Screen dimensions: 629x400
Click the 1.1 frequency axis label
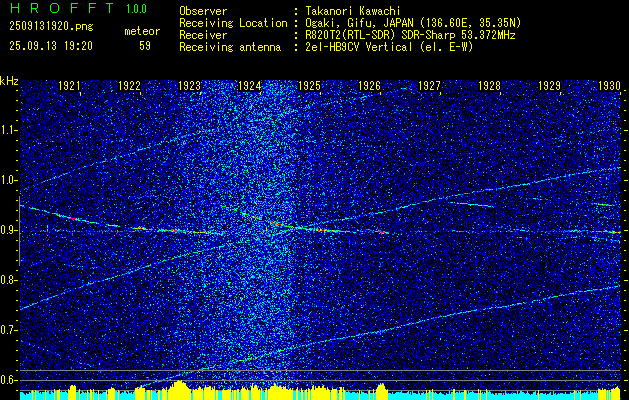pyautogui.click(x=8, y=130)
